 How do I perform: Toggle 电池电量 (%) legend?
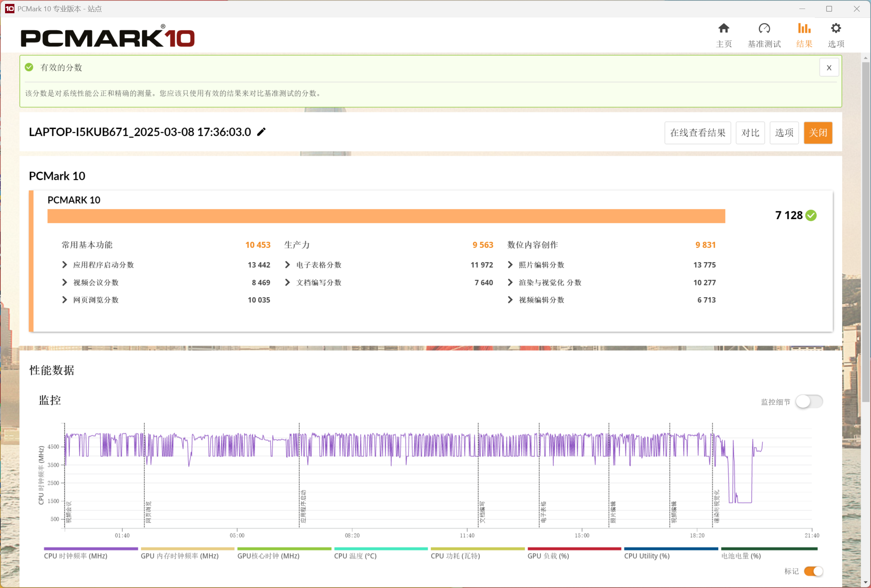pos(769,554)
